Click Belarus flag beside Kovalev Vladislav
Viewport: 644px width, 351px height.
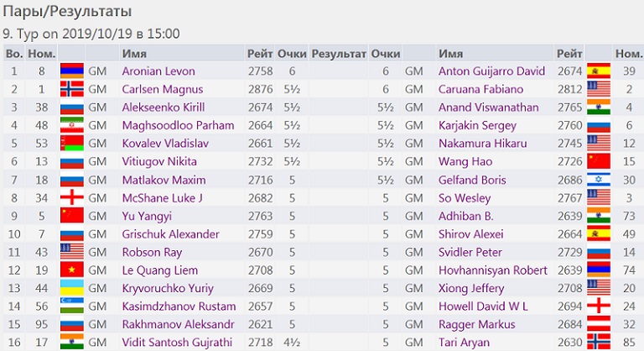(x=71, y=144)
